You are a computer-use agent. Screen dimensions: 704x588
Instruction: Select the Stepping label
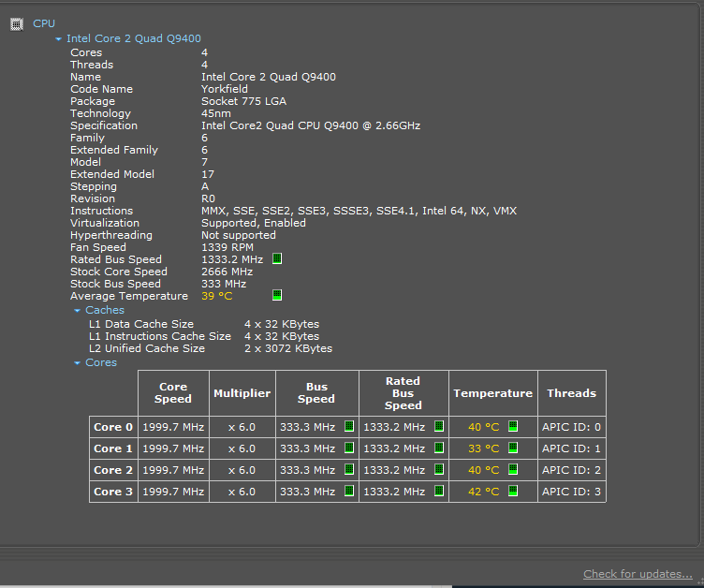click(94, 186)
